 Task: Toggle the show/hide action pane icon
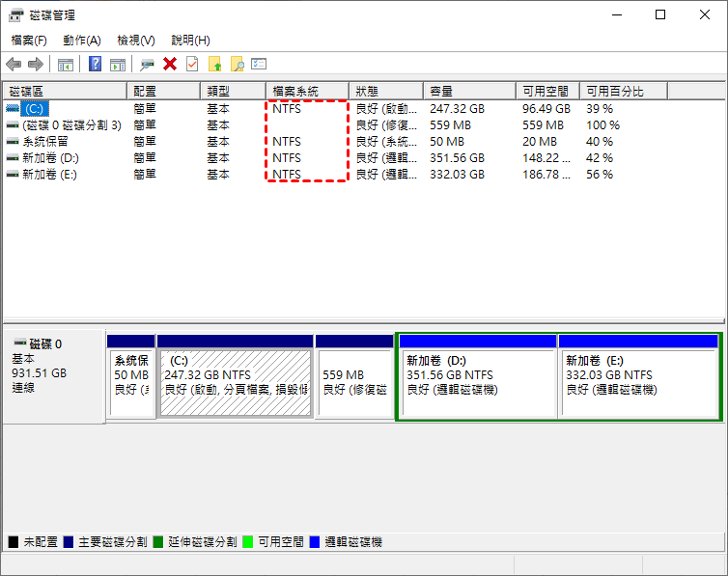[x=118, y=65]
